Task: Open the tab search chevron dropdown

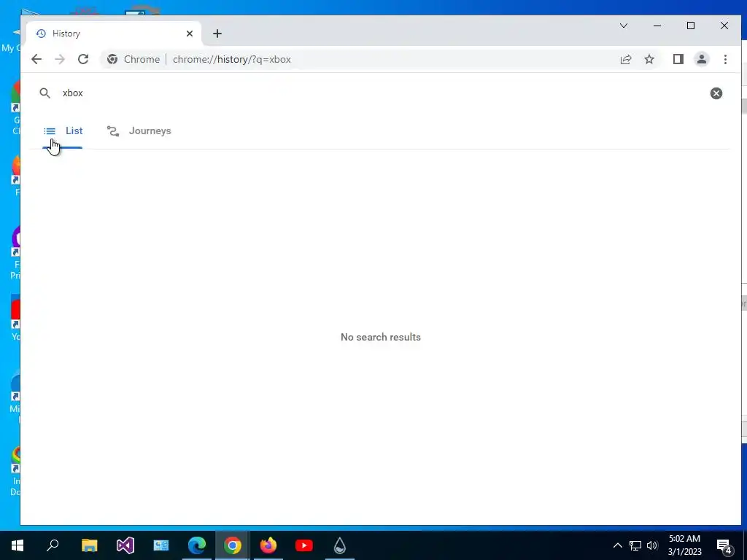Action: 624,26
